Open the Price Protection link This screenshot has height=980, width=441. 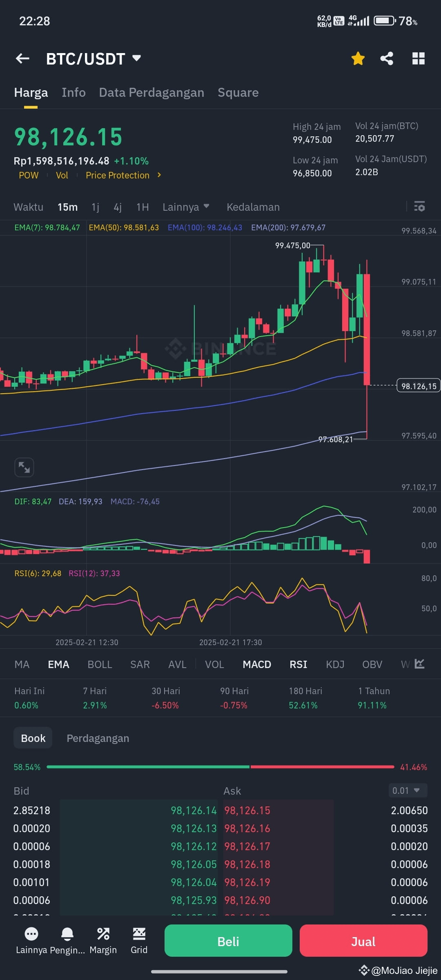pos(118,175)
